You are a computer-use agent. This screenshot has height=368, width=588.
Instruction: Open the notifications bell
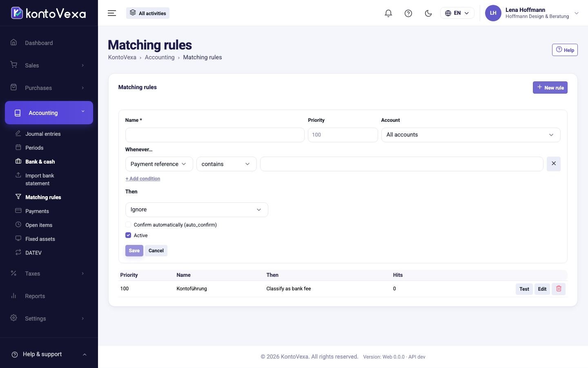tap(388, 13)
